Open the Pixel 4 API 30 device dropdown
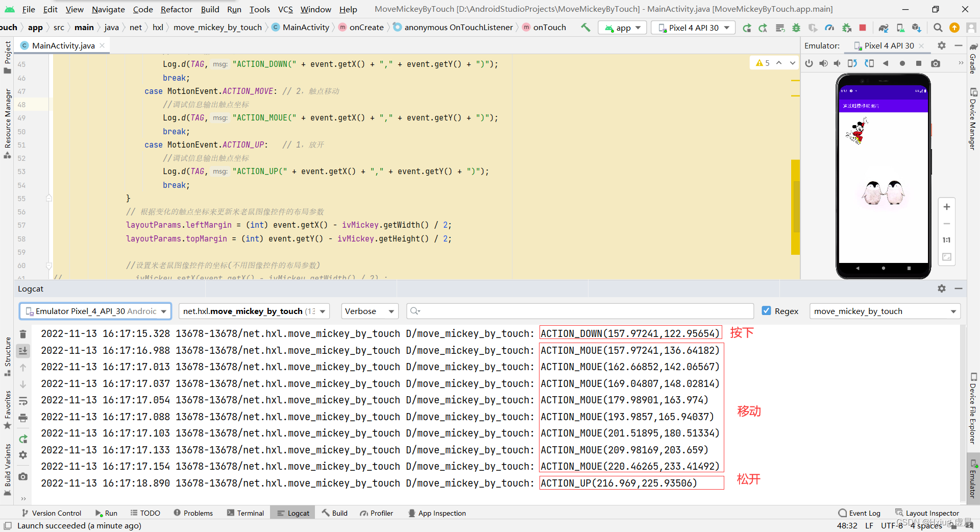Image resolution: width=980 pixels, height=532 pixels. coord(693,28)
